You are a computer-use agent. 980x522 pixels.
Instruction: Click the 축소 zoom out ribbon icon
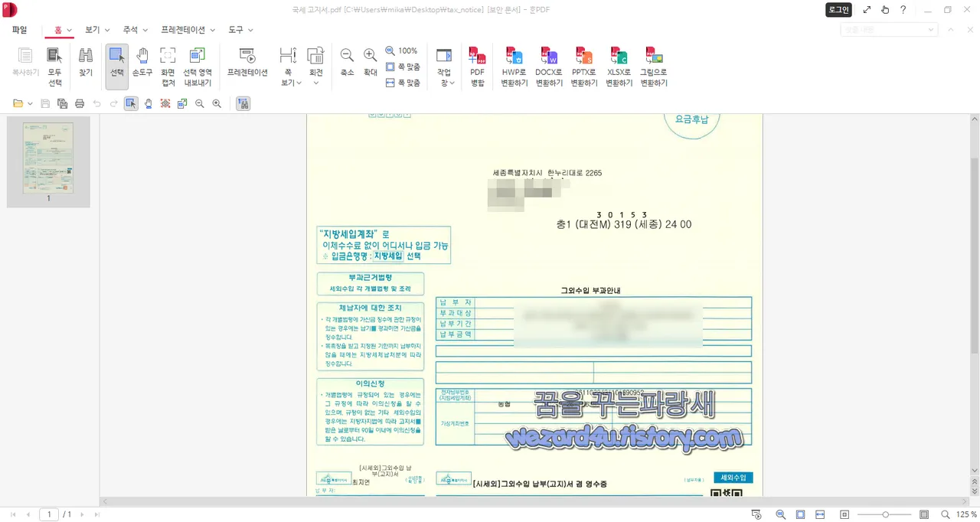point(347,63)
